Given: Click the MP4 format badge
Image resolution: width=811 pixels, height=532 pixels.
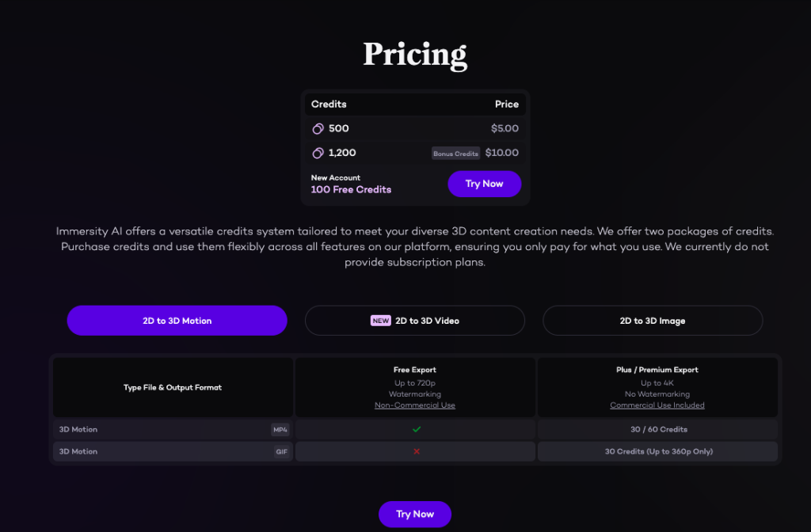Looking at the screenshot, I should (x=280, y=430).
